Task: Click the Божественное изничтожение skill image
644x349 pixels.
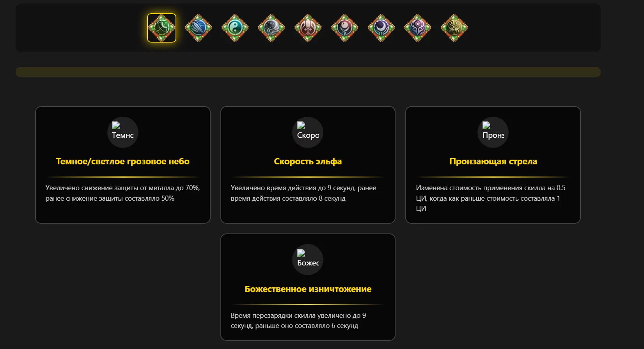Action: tap(308, 260)
